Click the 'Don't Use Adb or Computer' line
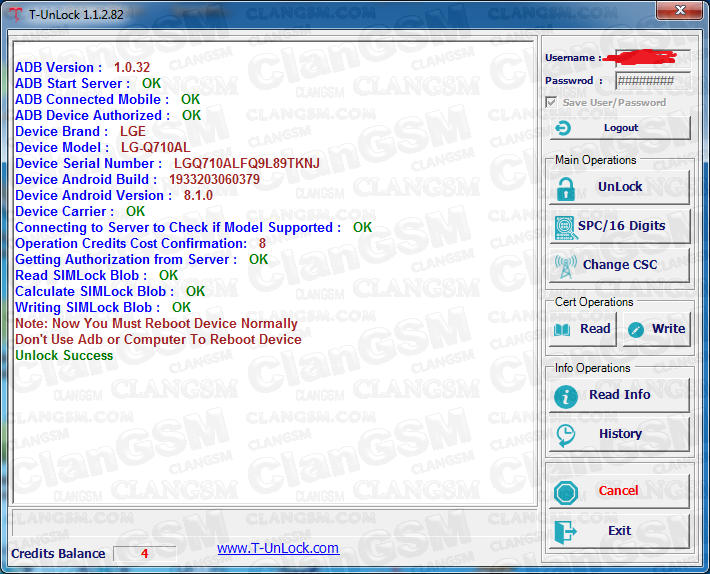The width and height of the screenshot is (710, 574). coord(158,340)
